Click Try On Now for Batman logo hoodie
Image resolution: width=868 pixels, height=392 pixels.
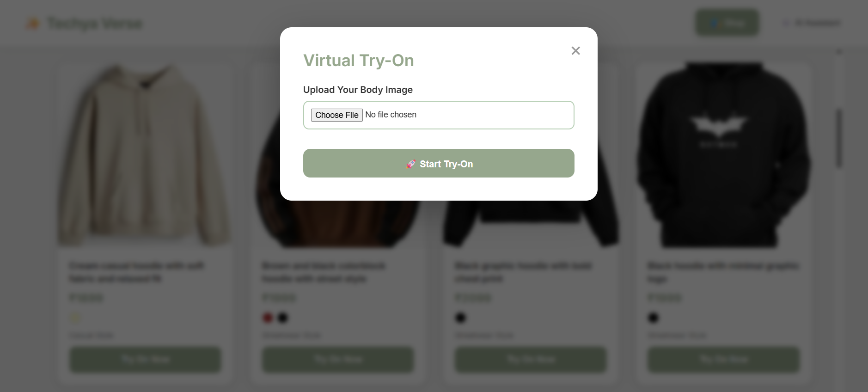[723, 360]
